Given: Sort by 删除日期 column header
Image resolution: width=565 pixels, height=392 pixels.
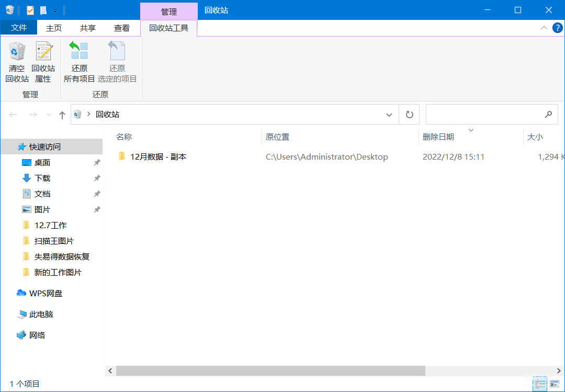Looking at the screenshot, I should point(438,137).
